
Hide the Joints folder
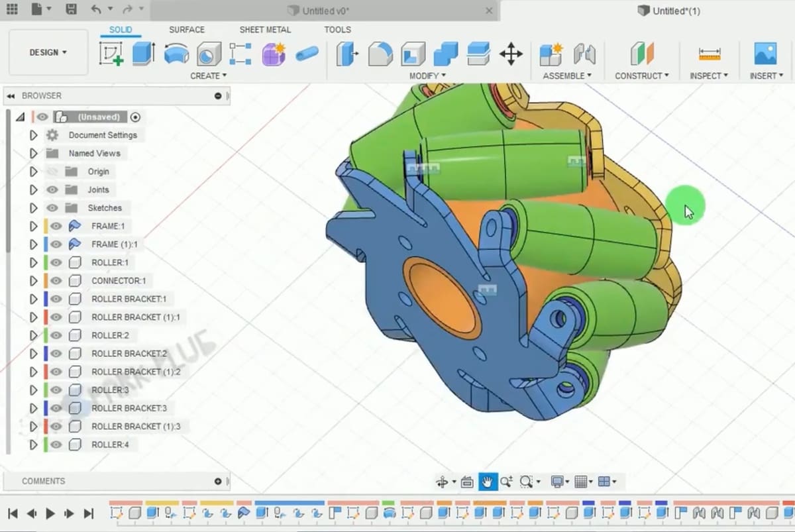pos(53,189)
